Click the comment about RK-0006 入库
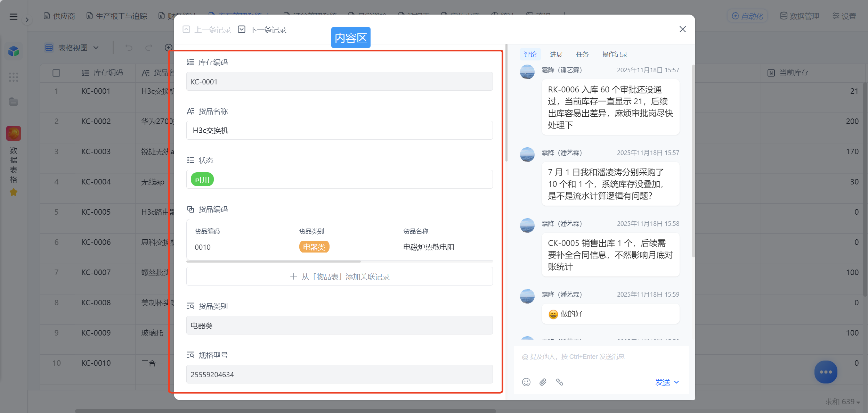Image resolution: width=868 pixels, height=413 pixels. 610,107
